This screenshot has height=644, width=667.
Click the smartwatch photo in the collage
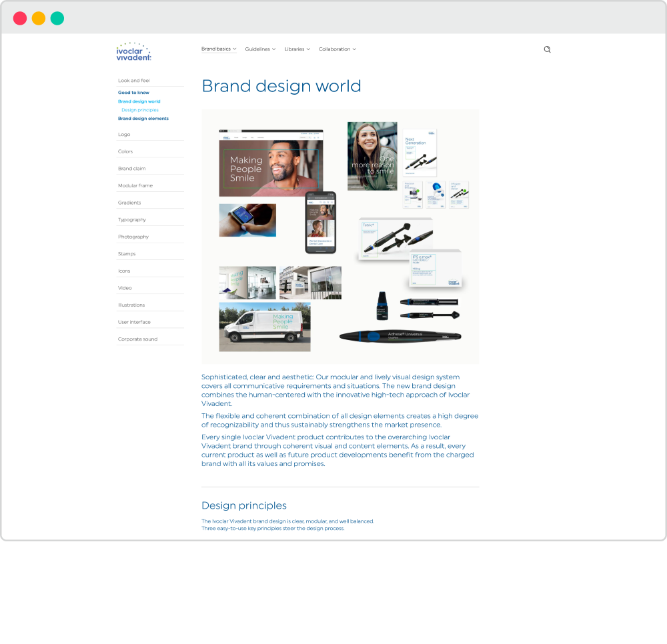point(247,220)
